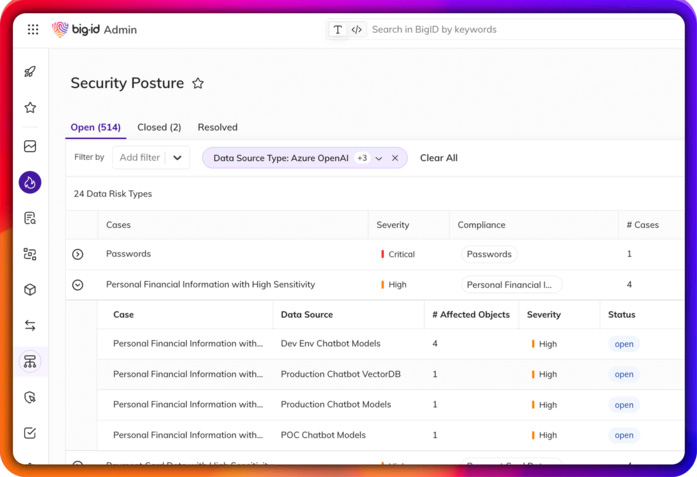This screenshot has width=697, height=477.
Task: Select the highlighted flame sidebar icon
Action: (30, 182)
